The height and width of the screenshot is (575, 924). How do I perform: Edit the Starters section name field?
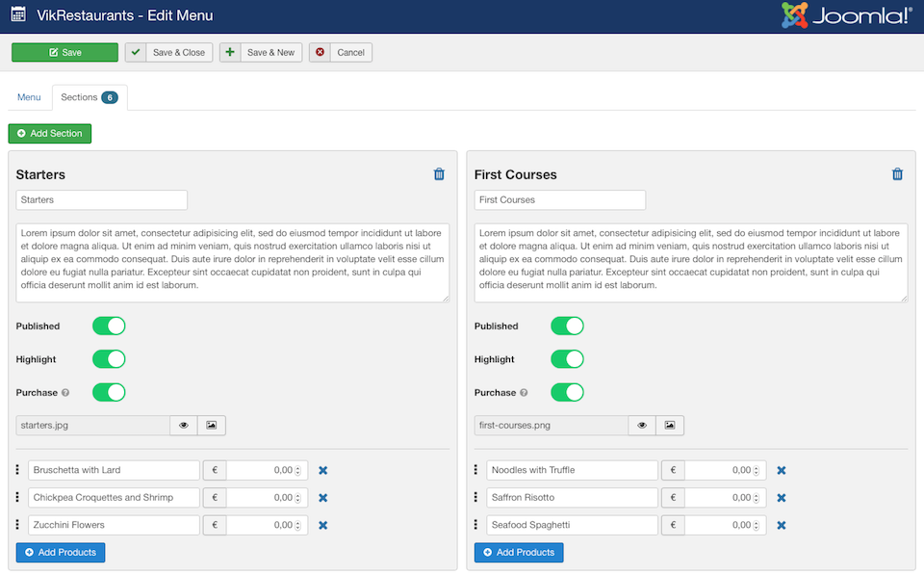pos(102,200)
